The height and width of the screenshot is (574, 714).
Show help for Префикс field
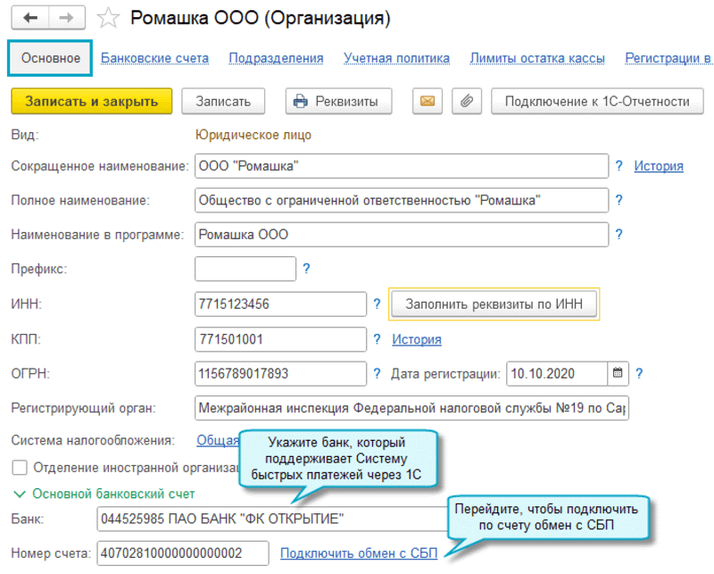pos(306,269)
